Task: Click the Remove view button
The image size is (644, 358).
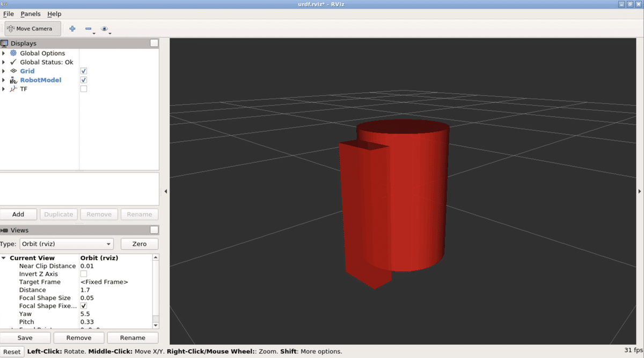Action: pos(79,338)
